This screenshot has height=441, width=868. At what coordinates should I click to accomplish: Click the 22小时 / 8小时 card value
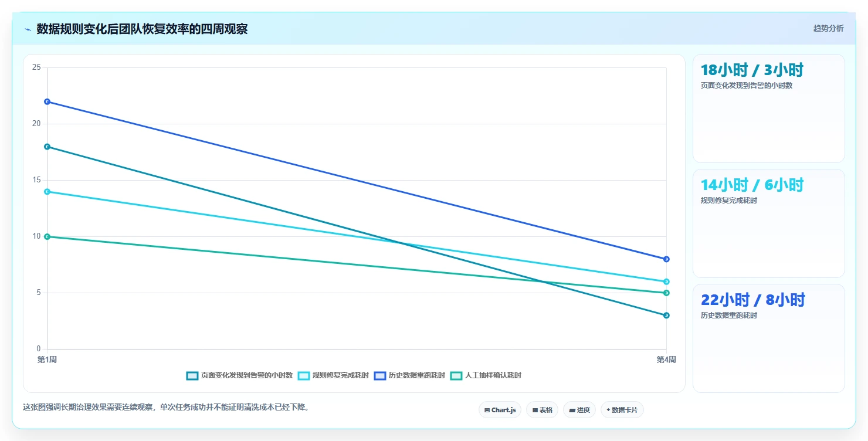[753, 300]
